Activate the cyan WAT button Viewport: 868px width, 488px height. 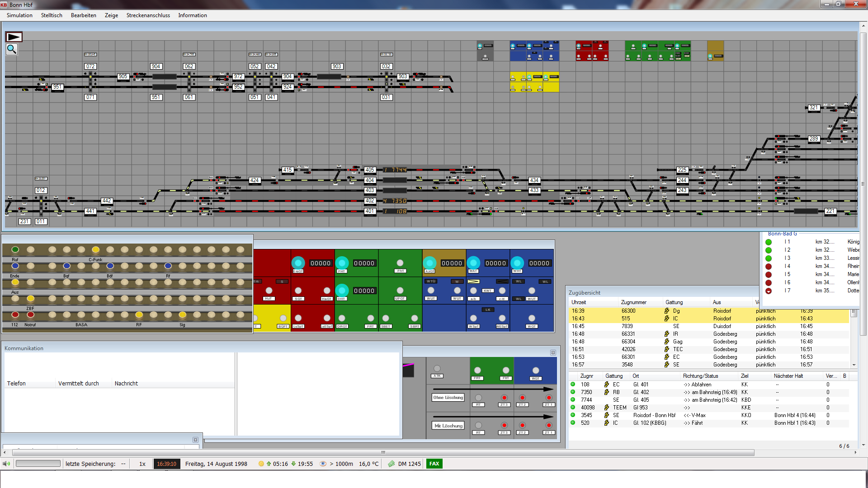(473, 263)
